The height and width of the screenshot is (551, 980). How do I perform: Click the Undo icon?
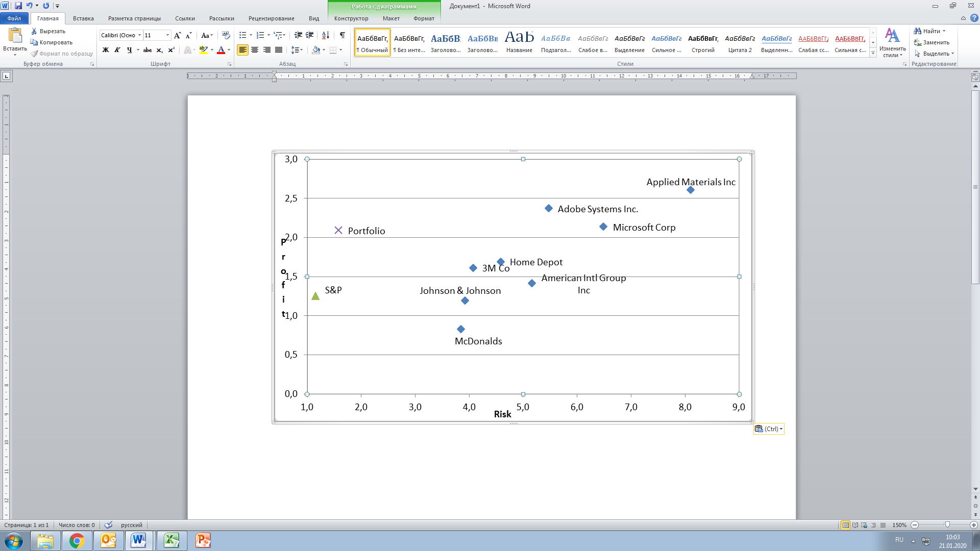coord(30,6)
